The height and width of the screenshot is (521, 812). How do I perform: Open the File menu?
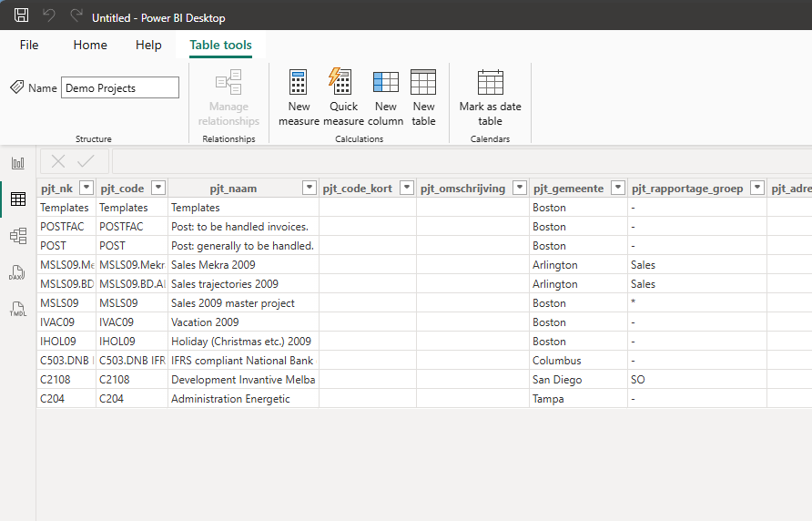click(x=29, y=45)
